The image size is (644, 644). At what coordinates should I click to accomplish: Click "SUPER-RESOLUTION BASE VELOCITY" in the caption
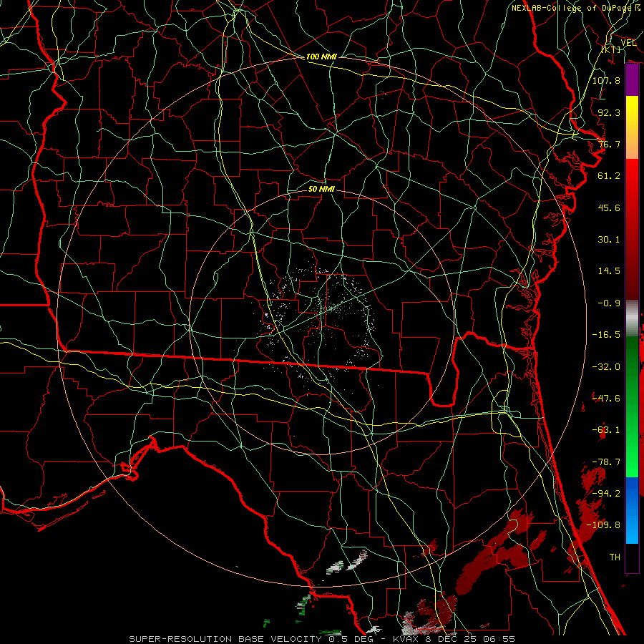225,639
